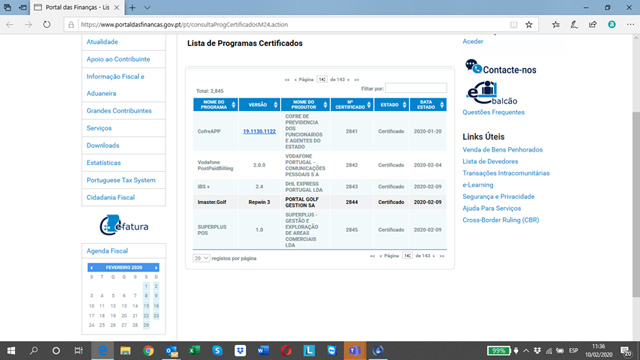
Task: Add notes with the pen icon
Action: (574, 24)
